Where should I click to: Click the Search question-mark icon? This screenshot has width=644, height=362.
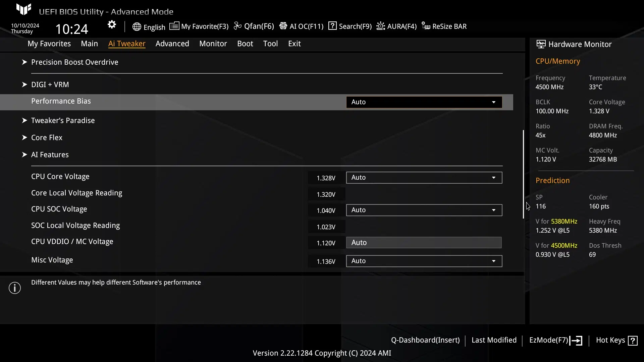332,26
